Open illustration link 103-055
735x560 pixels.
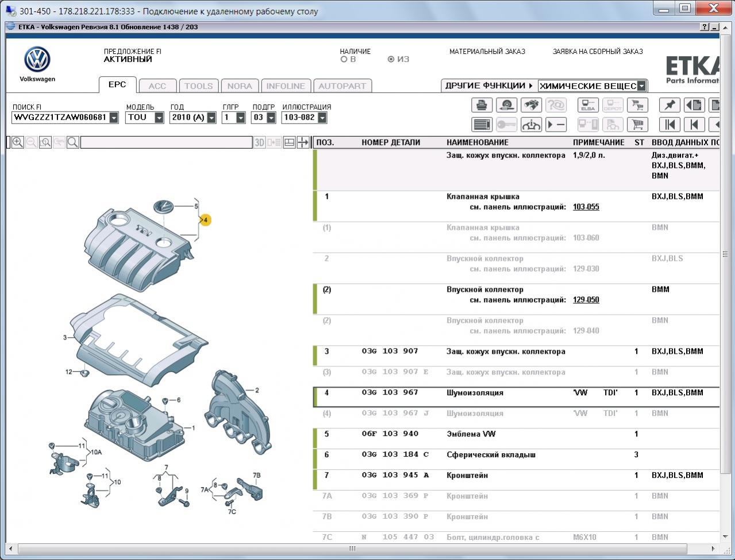point(586,207)
